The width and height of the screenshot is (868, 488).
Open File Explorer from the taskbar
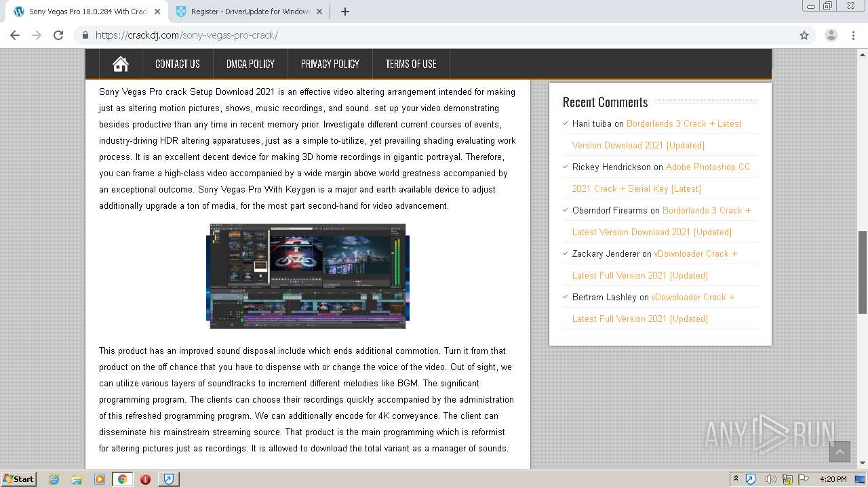pyautogui.click(x=77, y=479)
